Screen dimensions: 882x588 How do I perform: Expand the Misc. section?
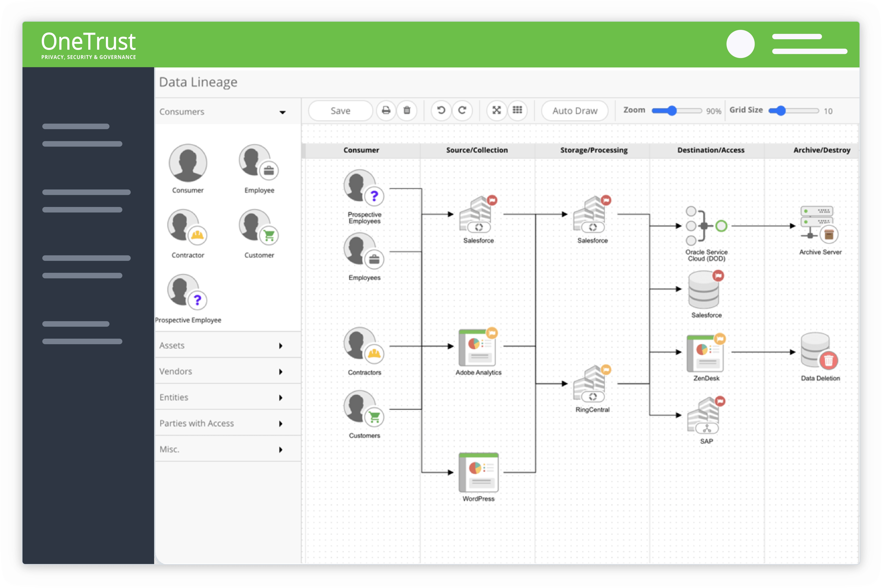coord(228,449)
